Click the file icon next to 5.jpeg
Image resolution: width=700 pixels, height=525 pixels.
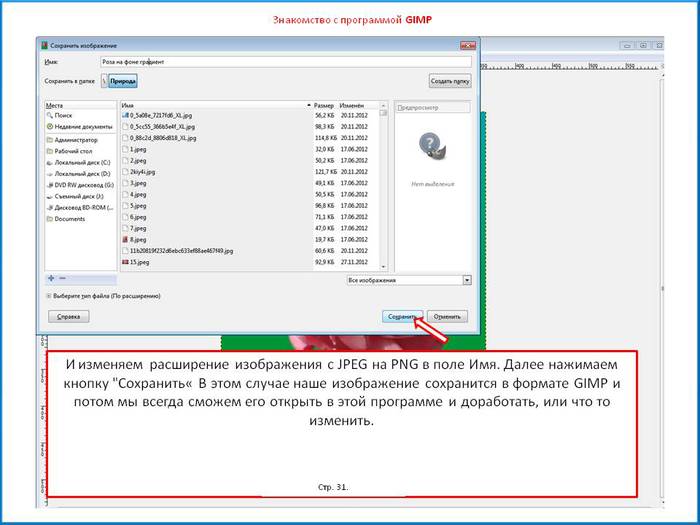pos(125,206)
